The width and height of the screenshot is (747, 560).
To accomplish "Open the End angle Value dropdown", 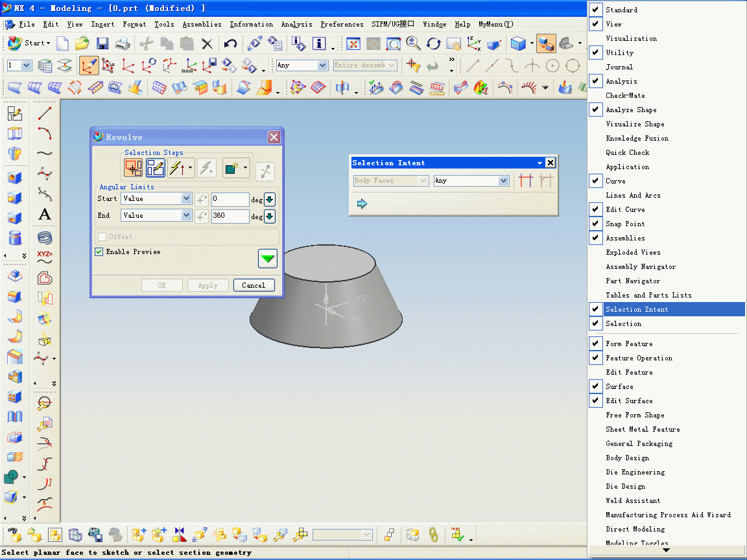I will click(187, 216).
